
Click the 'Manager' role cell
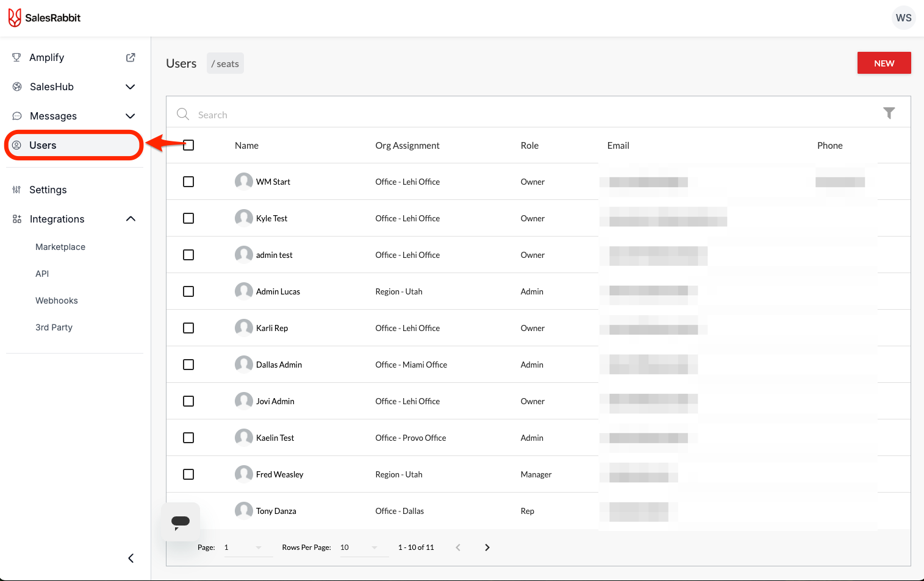point(536,474)
